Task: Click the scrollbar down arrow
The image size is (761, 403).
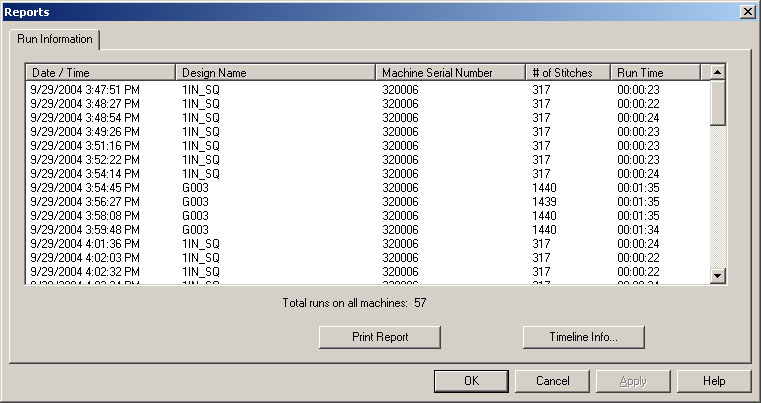Action: (x=717, y=276)
